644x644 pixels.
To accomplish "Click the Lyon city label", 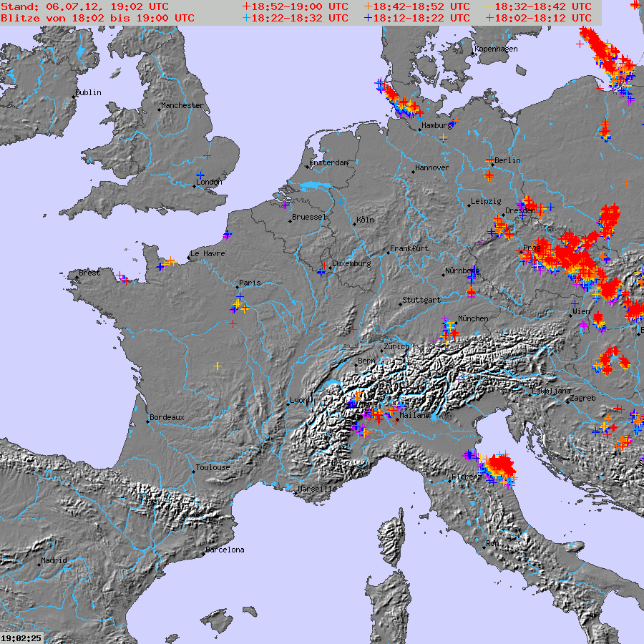I will [298, 401].
